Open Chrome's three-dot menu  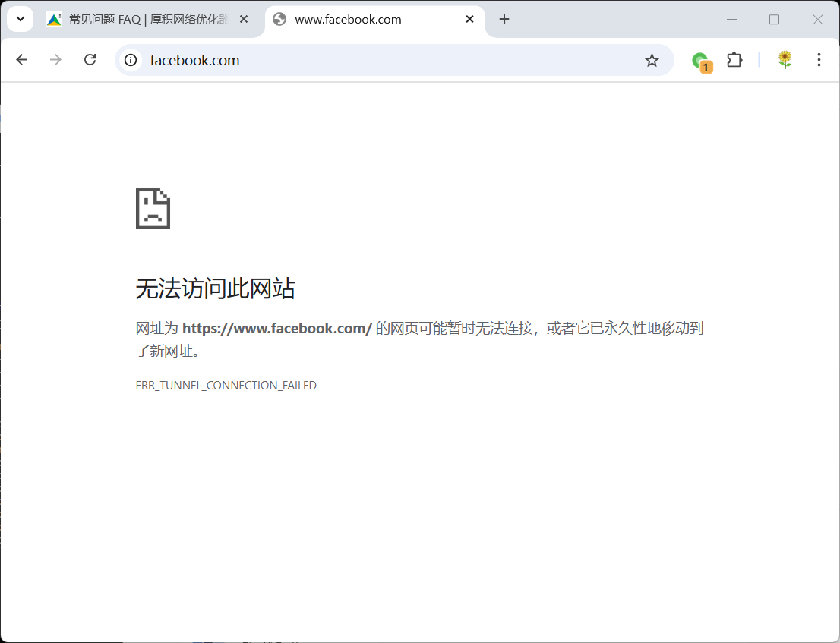[819, 60]
